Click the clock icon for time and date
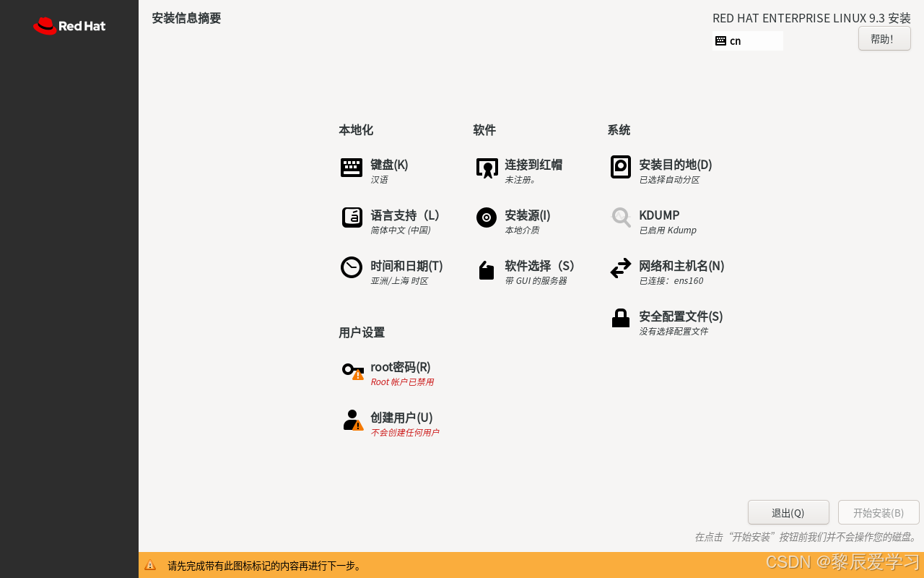This screenshot has width=924, height=578. [x=352, y=267]
